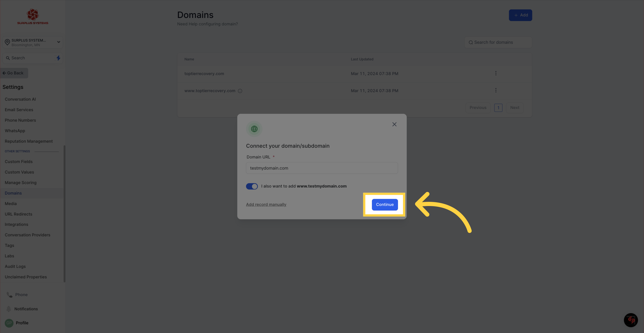Open Labs settings
This screenshot has width=644, height=333.
coord(9,256)
